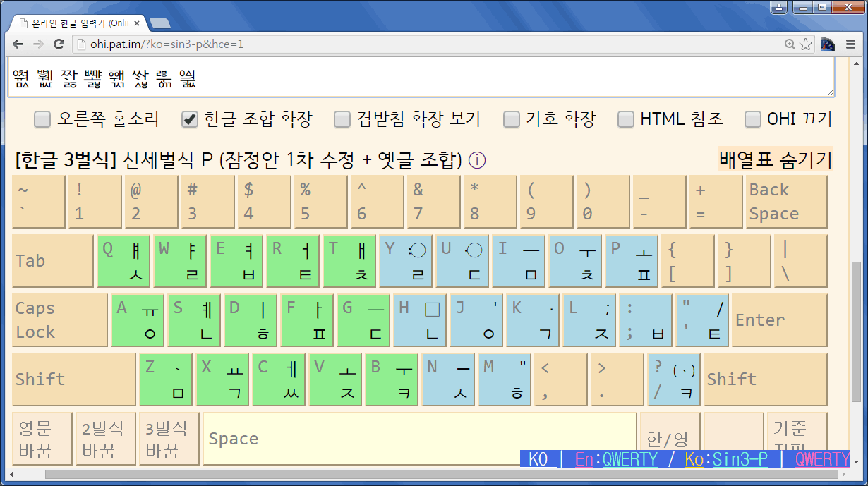Reload the page with the refresh icon

point(59,44)
